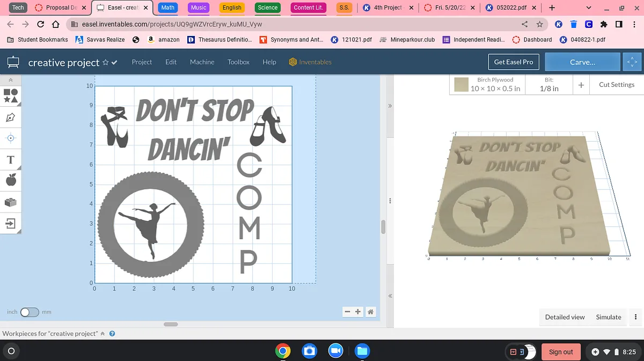The width and height of the screenshot is (644, 361).
Task: Select the Pen drawing tool
Action: [11, 117]
